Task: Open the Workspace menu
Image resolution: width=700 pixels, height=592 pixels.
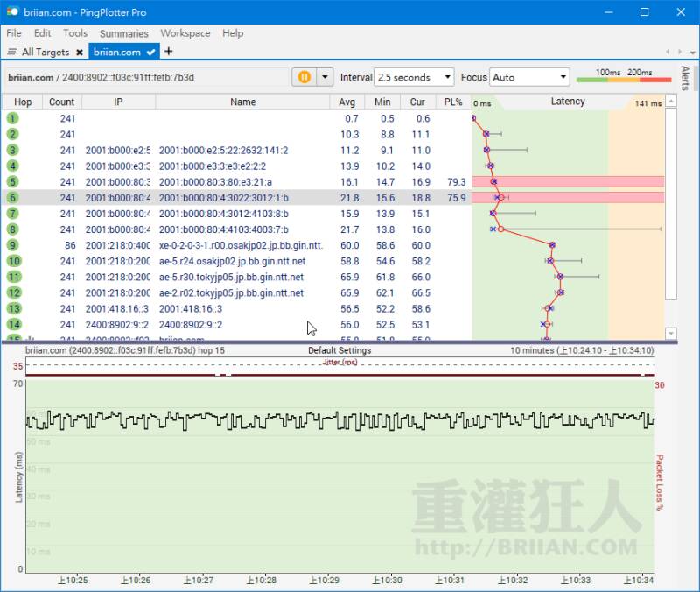Action: [185, 33]
